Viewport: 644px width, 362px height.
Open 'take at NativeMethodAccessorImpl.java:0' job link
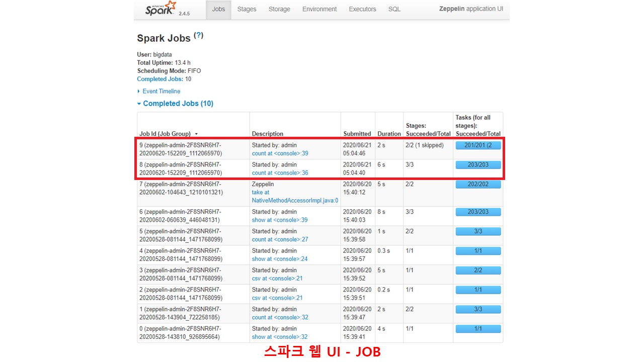click(295, 197)
